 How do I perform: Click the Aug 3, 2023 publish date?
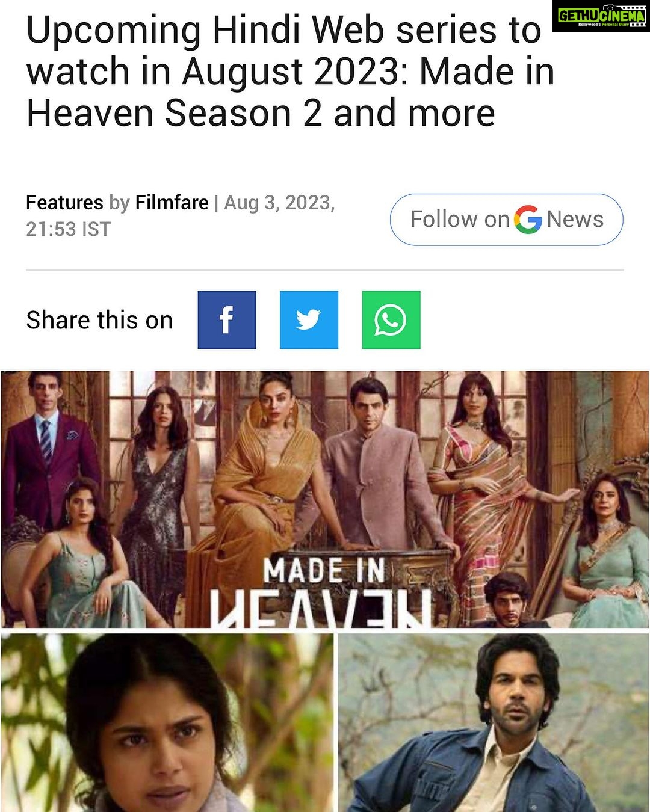coord(279,203)
